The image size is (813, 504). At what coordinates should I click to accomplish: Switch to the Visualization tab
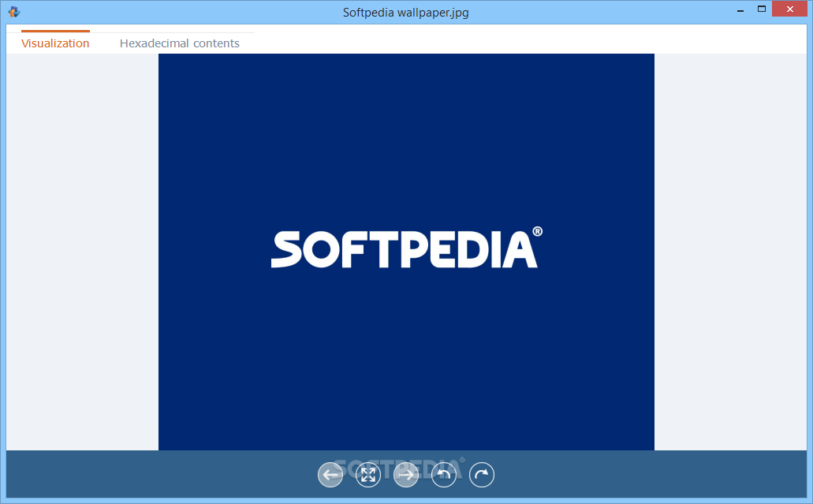(x=55, y=43)
